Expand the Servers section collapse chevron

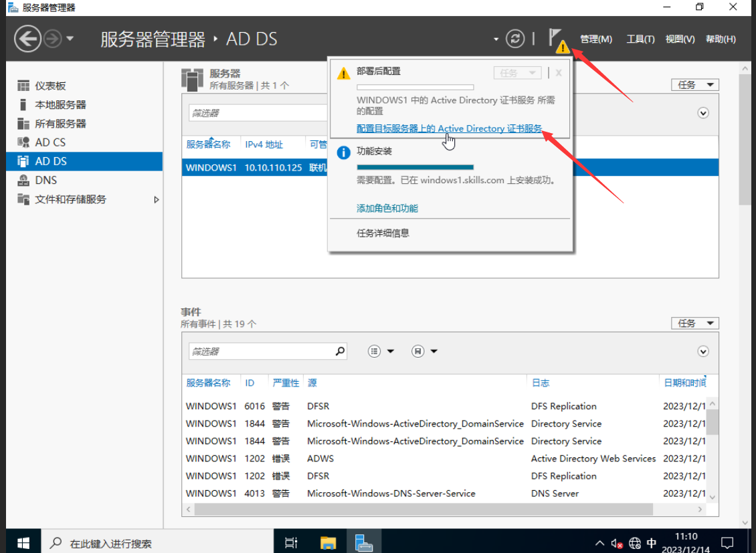(702, 113)
